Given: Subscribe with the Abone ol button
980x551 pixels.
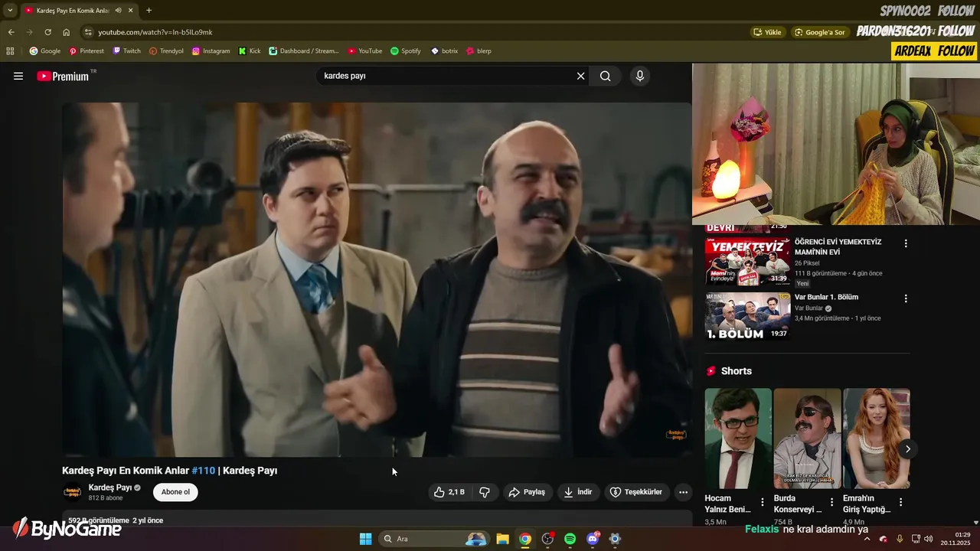Looking at the screenshot, I should (175, 492).
